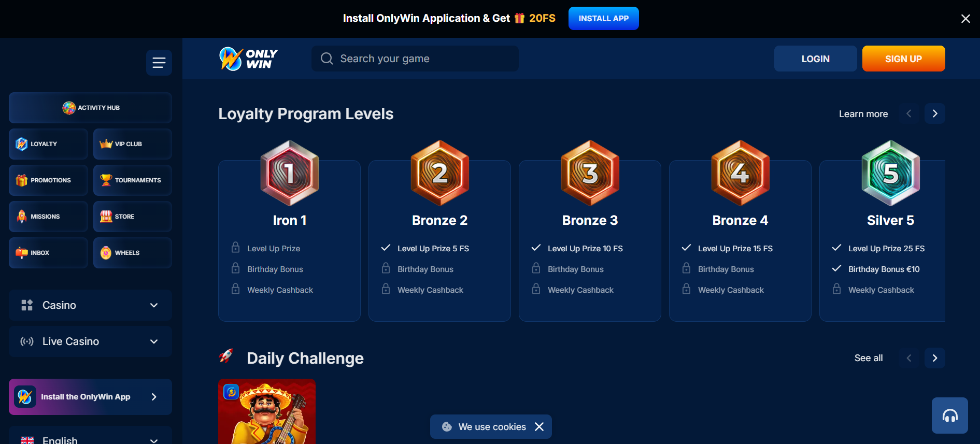Click the Casino chevron arrow
This screenshot has height=444, width=980.
(x=154, y=305)
